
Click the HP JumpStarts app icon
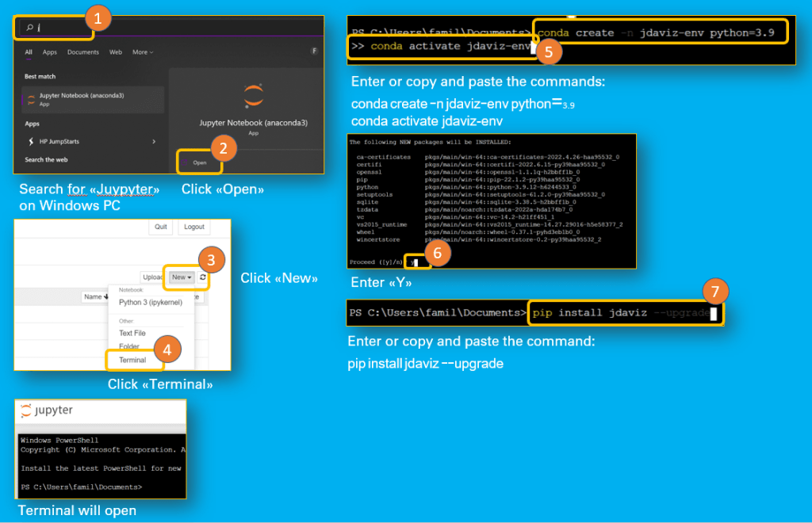click(x=31, y=141)
